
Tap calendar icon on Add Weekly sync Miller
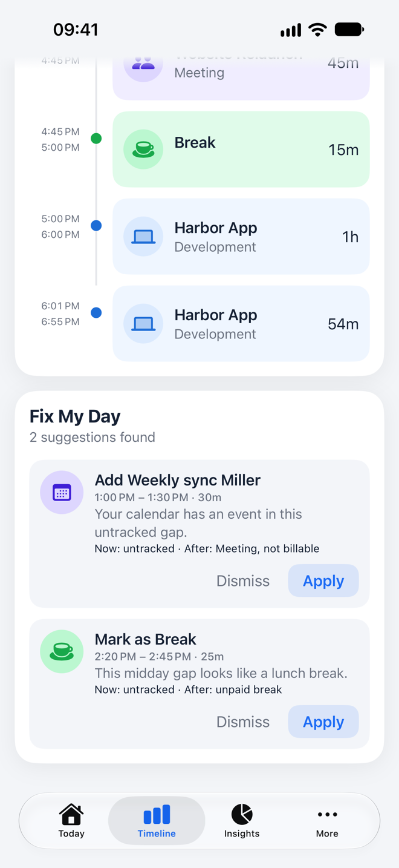click(62, 492)
